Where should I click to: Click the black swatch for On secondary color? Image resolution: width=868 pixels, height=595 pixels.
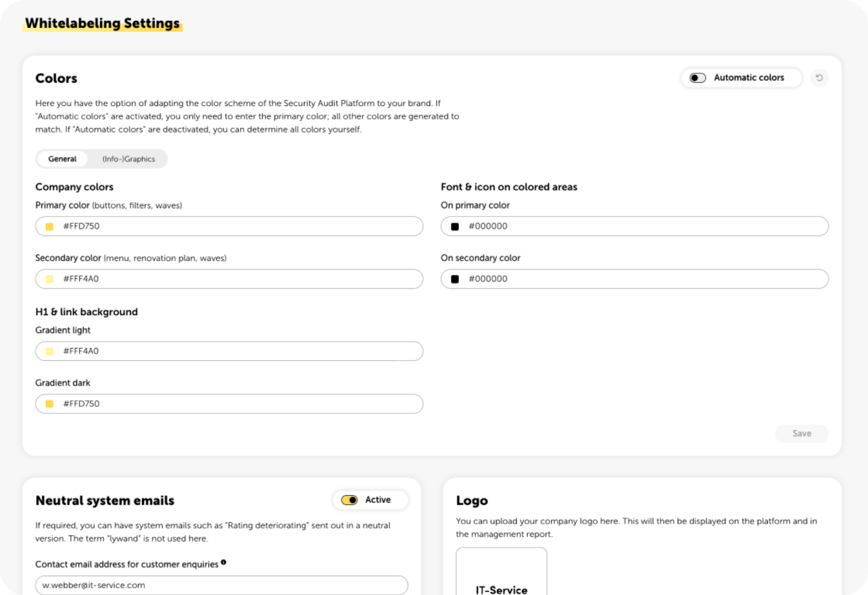pyautogui.click(x=455, y=279)
